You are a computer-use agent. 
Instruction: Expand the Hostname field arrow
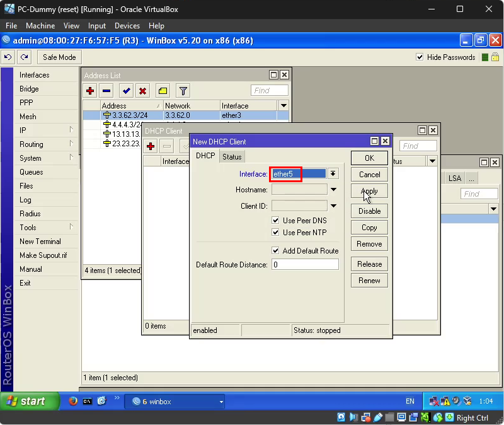[x=334, y=190]
